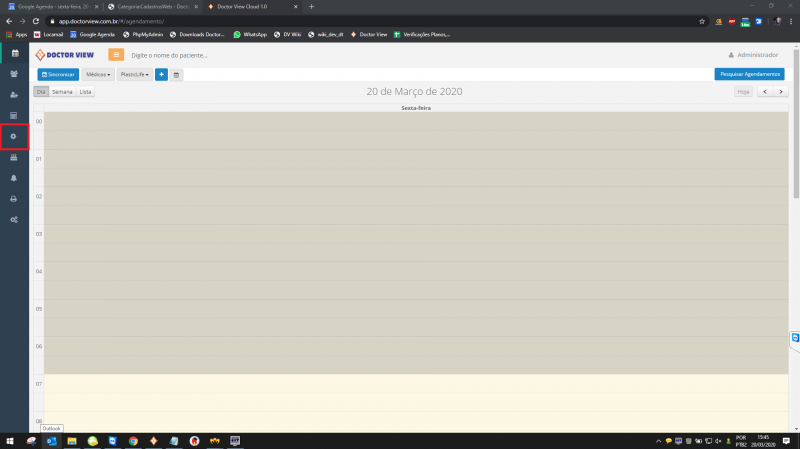Open the patients group icon in sidebar
This screenshot has width=800, height=449.
click(x=14, y=74)
